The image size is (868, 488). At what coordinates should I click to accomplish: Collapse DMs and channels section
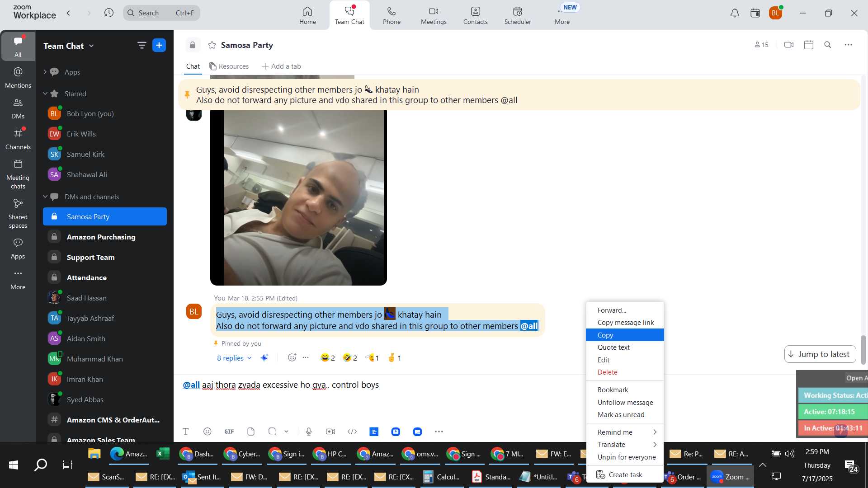pos(45,197)
